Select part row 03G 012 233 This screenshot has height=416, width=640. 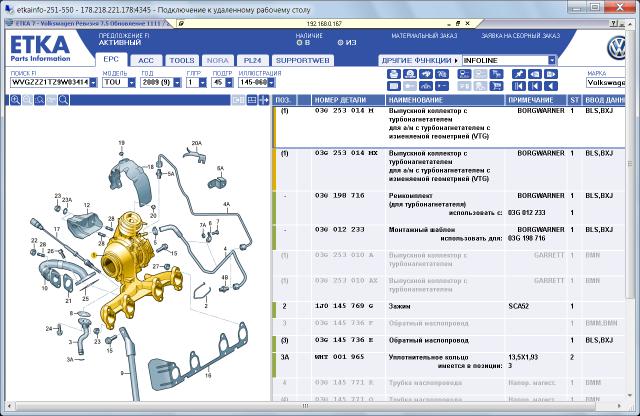click(449, 237)
